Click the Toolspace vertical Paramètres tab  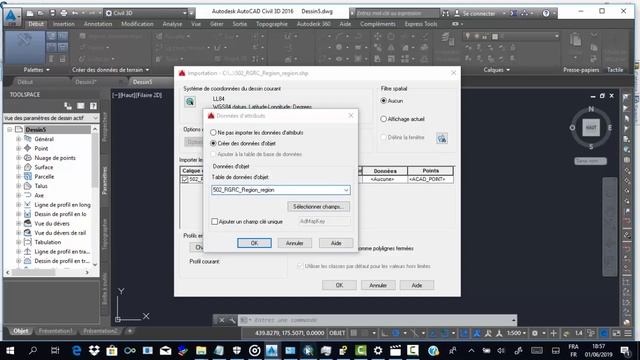[105, 180]
